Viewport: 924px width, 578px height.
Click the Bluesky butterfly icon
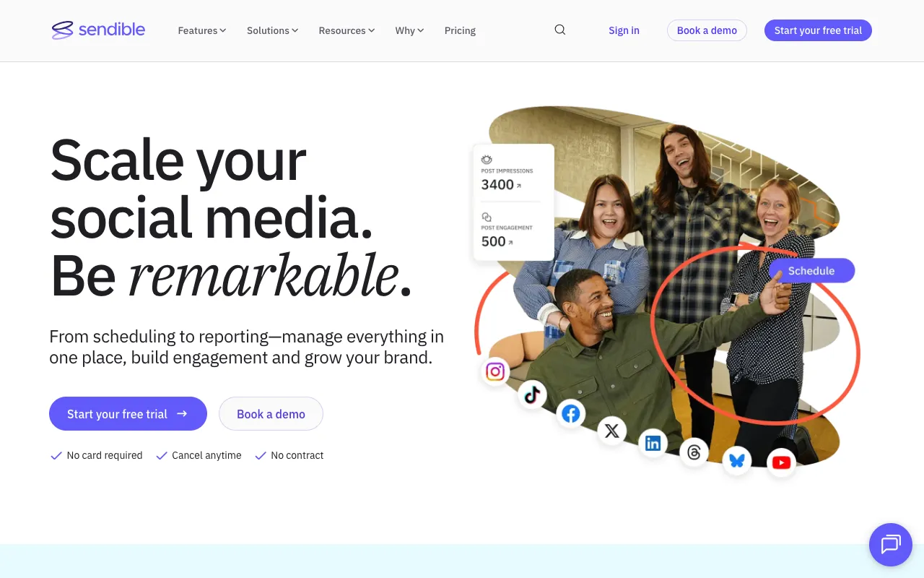(737, 460)
